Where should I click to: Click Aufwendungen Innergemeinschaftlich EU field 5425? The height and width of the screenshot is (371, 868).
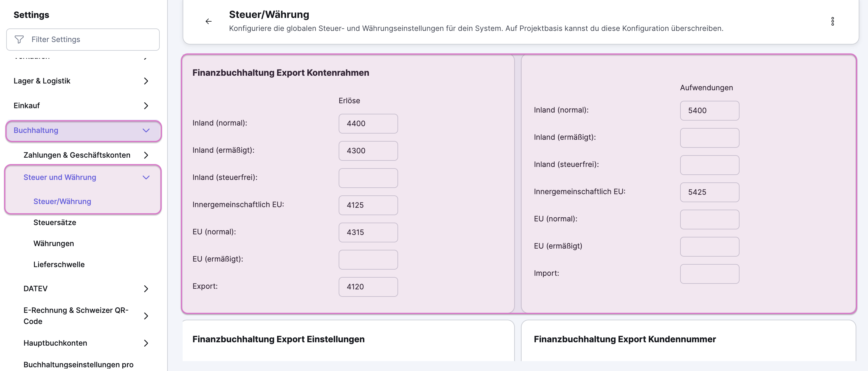(x=709, y=192)
